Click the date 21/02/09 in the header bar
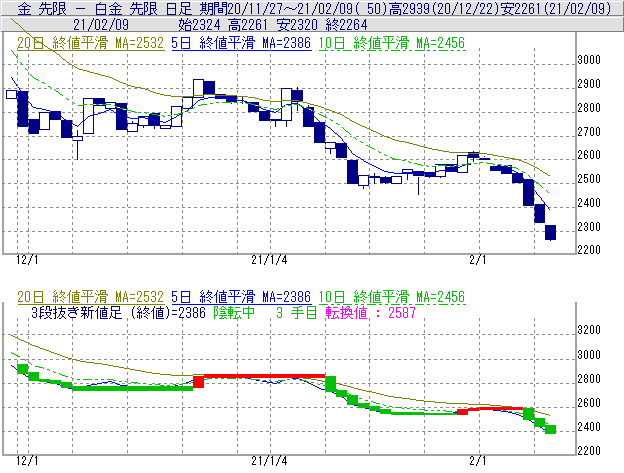This screenshot has width=624, height=473. (x=101, y=25)
